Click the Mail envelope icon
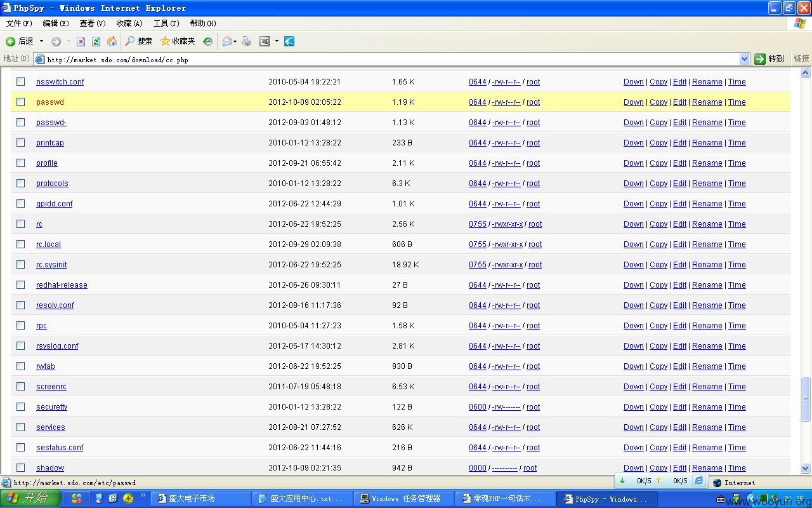Viewport: 812px width, 508px height. click(226, 41)
